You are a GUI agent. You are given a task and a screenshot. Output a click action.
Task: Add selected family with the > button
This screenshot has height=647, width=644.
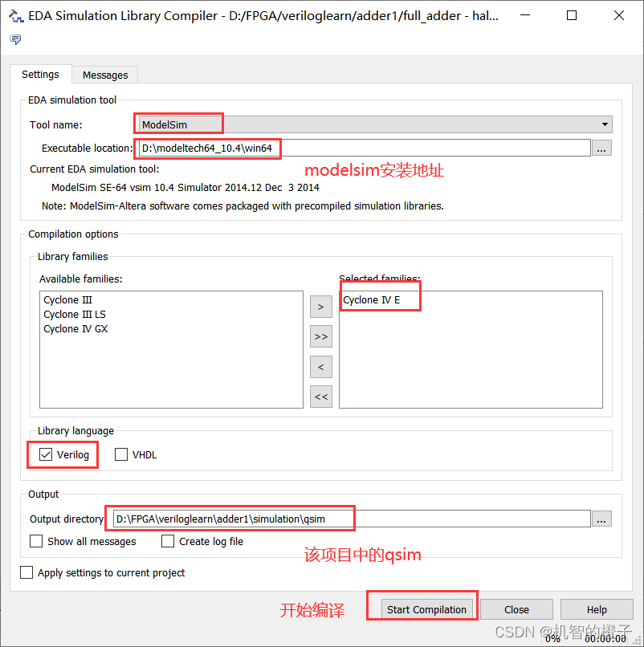[320, 307]
